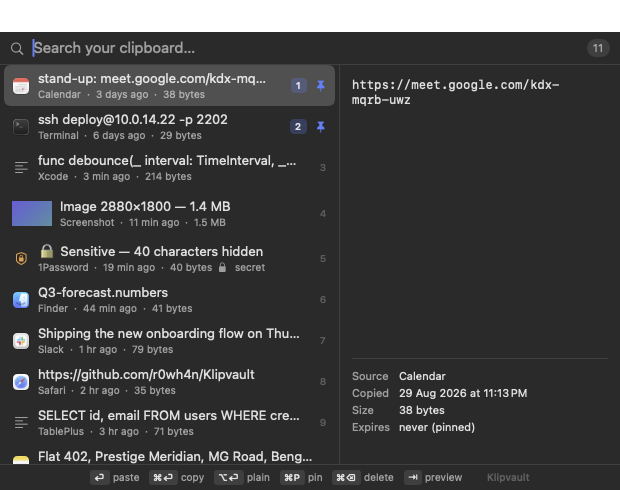Select Shipping the new onboarding flow entry

[x=169, y=341]
